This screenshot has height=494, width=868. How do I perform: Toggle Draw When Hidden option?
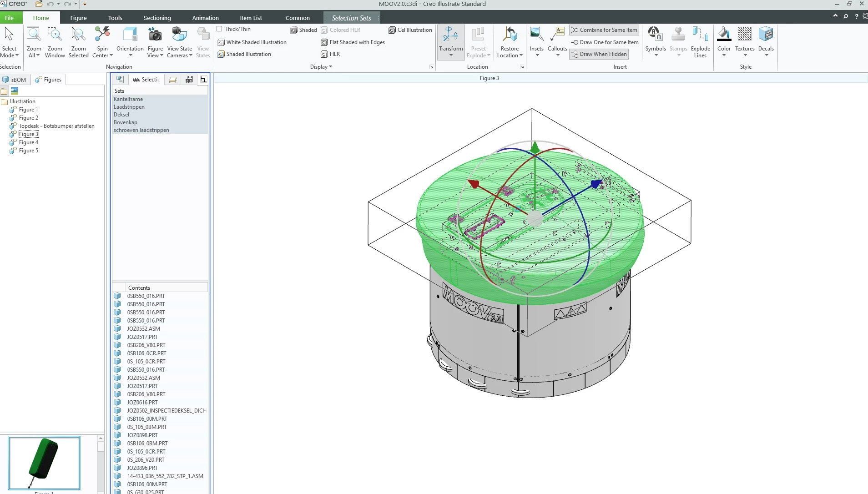click(599, 54)
